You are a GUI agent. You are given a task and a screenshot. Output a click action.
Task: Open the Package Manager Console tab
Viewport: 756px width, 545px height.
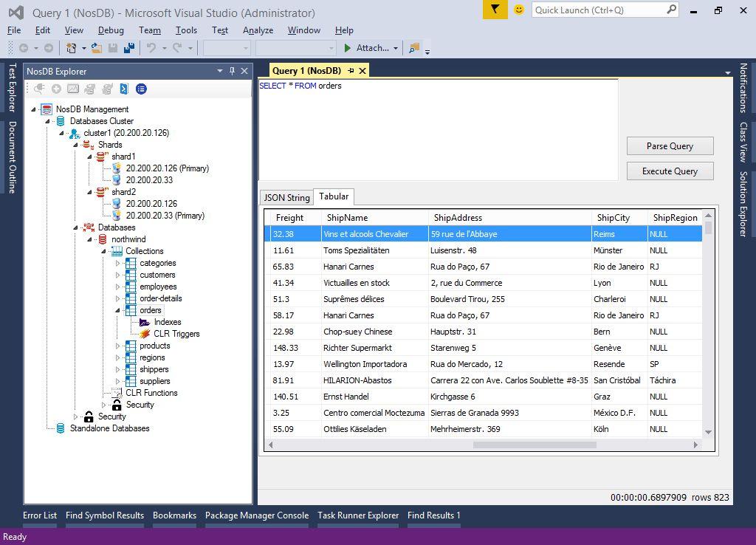[257, 515]
